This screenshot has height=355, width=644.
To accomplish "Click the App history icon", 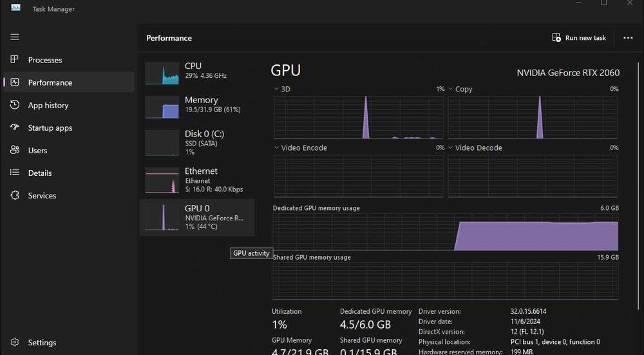I will (x=15, y=105).
